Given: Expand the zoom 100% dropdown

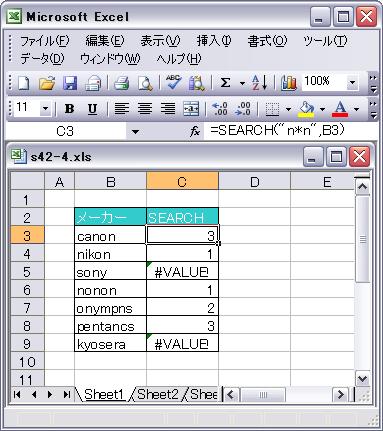Looking at the screenshot, I should (x=352, y=82).
